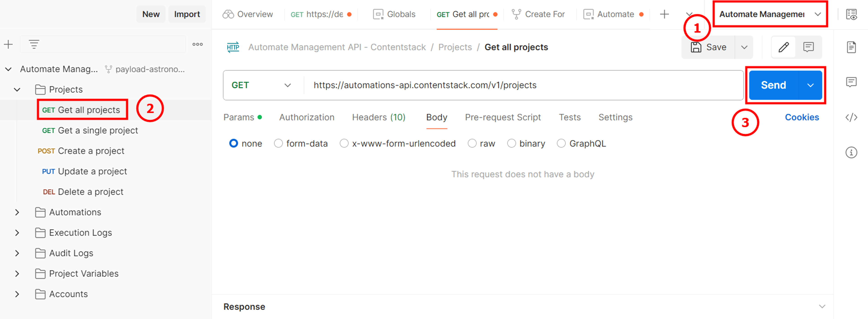Switch to the Globals tab
Screen dimensions: 868x319
[394, 14]
